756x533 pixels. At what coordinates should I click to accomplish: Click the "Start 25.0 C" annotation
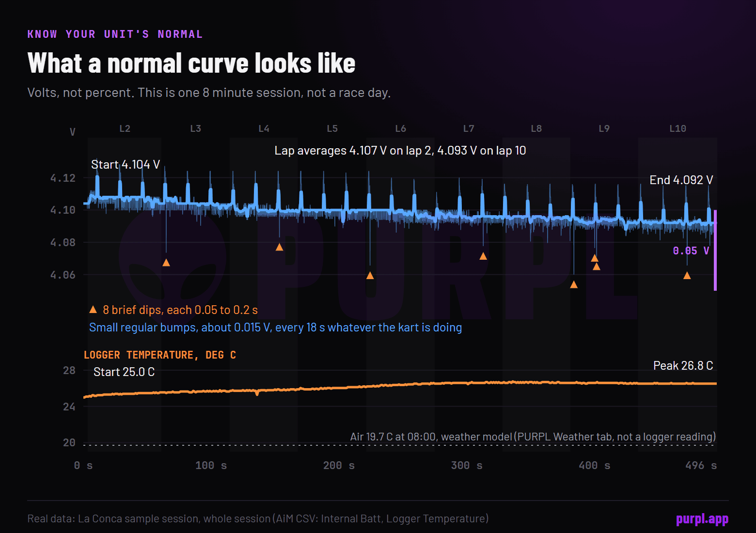124,372
